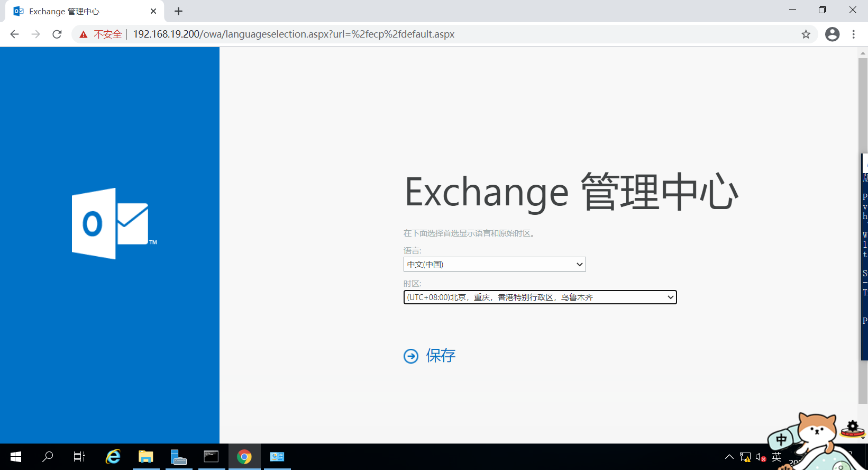Launch Internet Explorer from taskbar
This screenshot has width=868, height=470.
(x=113, y=457)
